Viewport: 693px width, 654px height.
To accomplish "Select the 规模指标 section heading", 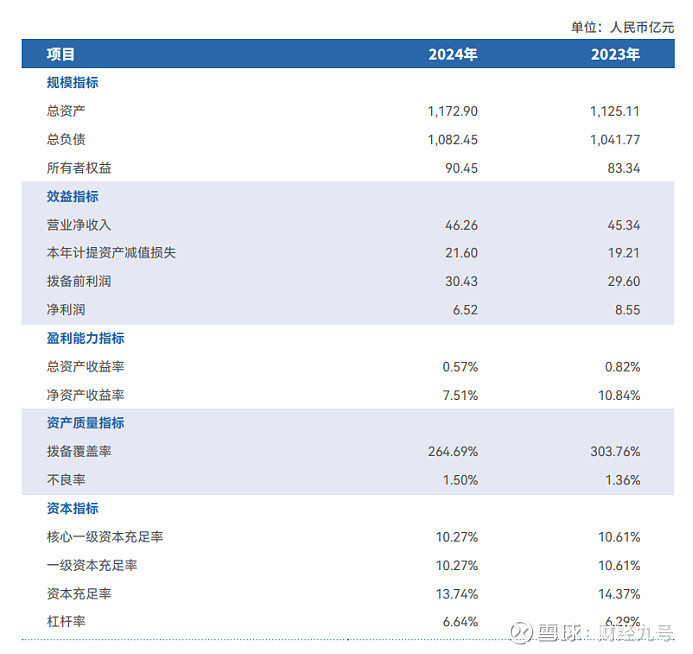I will click(x=72, y=83).
